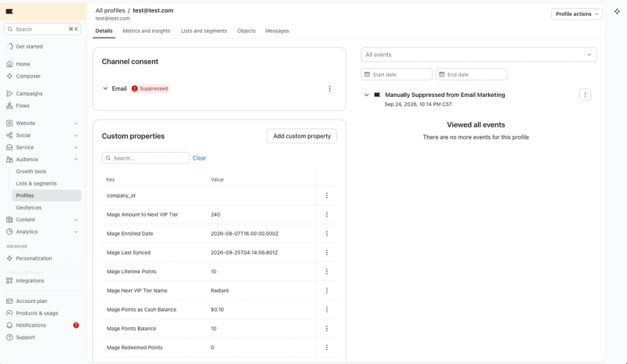Click the Support question mark icon
Screen dimensions: 627x364
click(9, 337)
